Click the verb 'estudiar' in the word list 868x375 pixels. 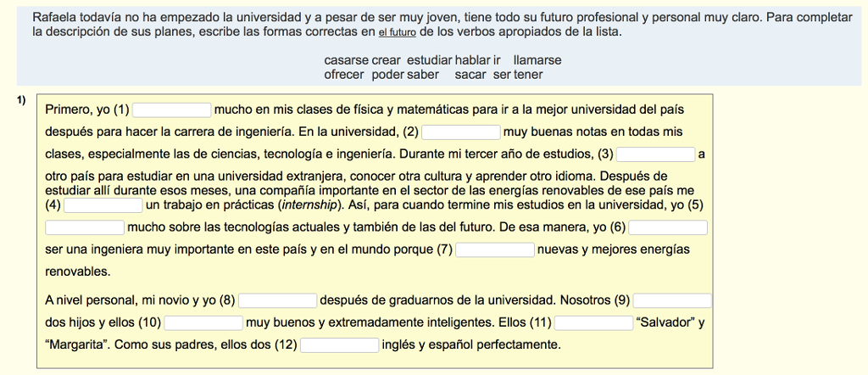(x=430, y=60)
